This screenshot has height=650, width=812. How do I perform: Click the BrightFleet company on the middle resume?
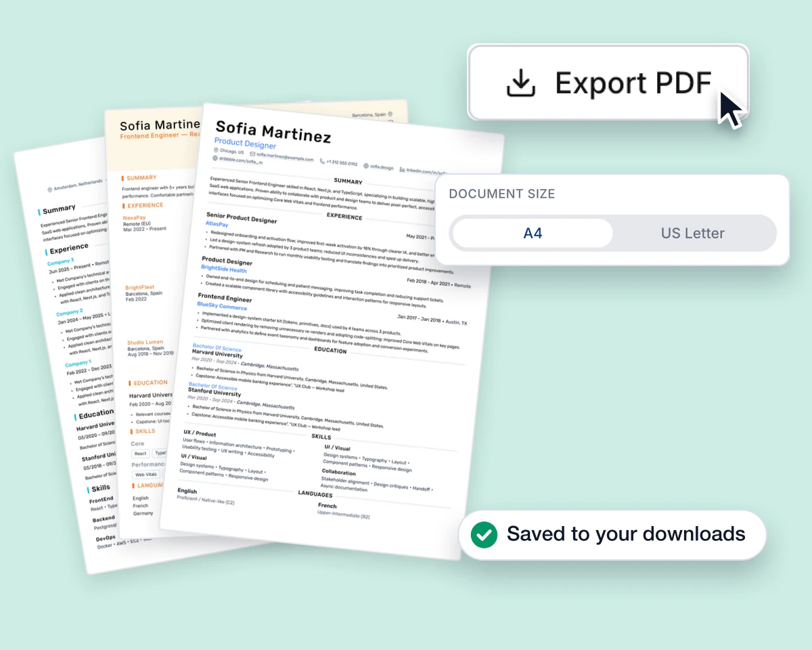(x=139, y=287)
